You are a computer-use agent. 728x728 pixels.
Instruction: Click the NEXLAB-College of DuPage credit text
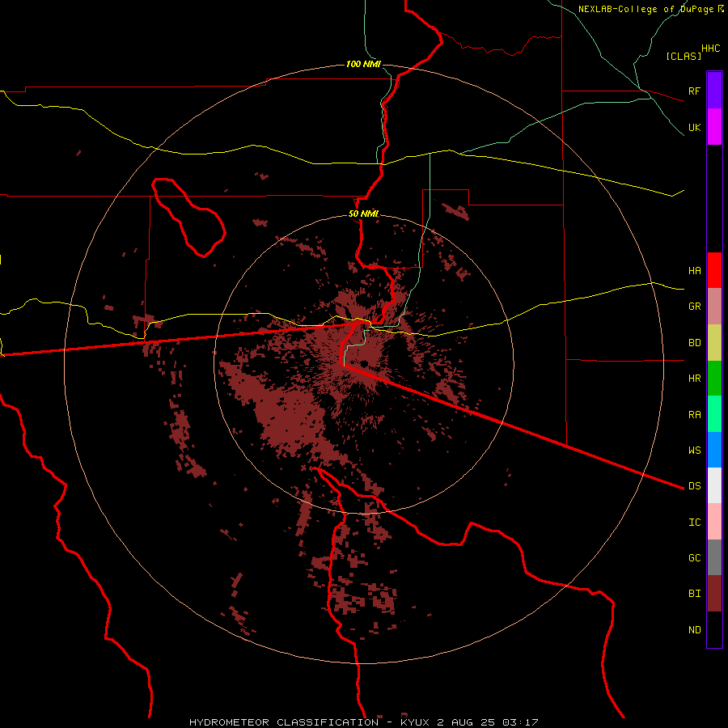645,9
